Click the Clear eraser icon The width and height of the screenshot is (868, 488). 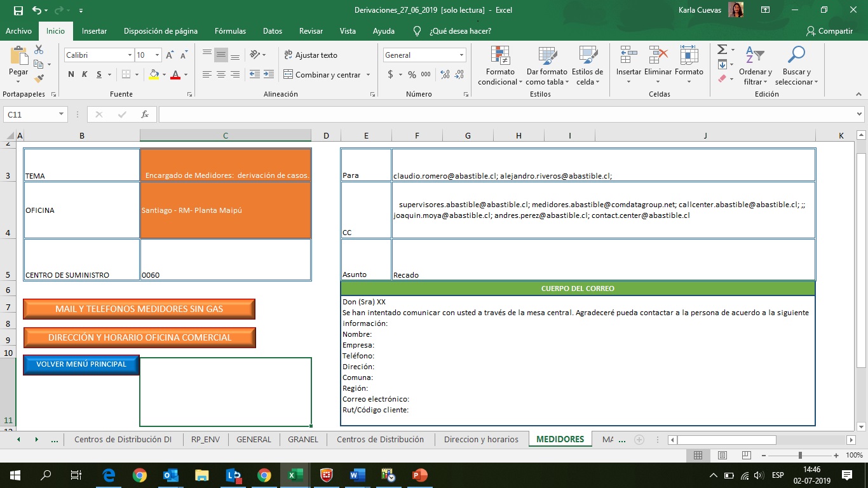722,79
